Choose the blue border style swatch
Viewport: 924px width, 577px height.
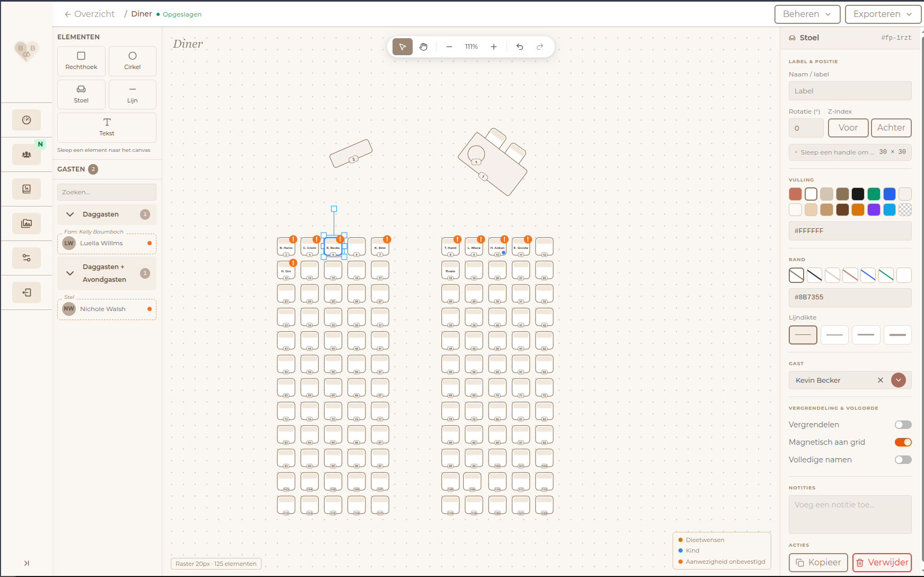pyautogui.click(x=868, y=275)
